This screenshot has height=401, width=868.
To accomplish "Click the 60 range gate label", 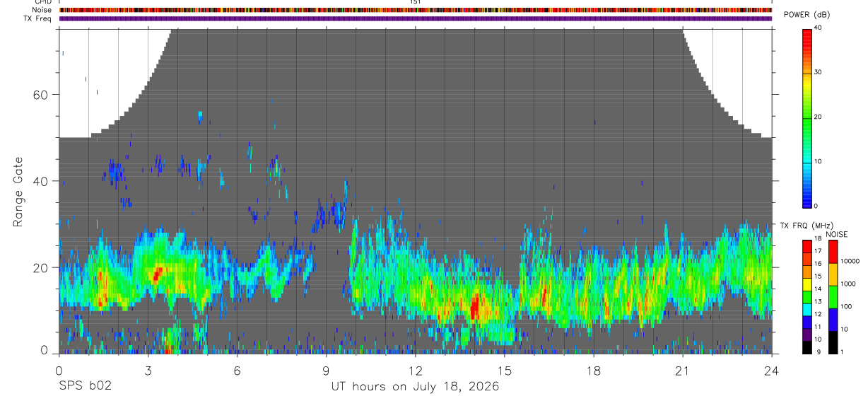I will pos(44,95).
